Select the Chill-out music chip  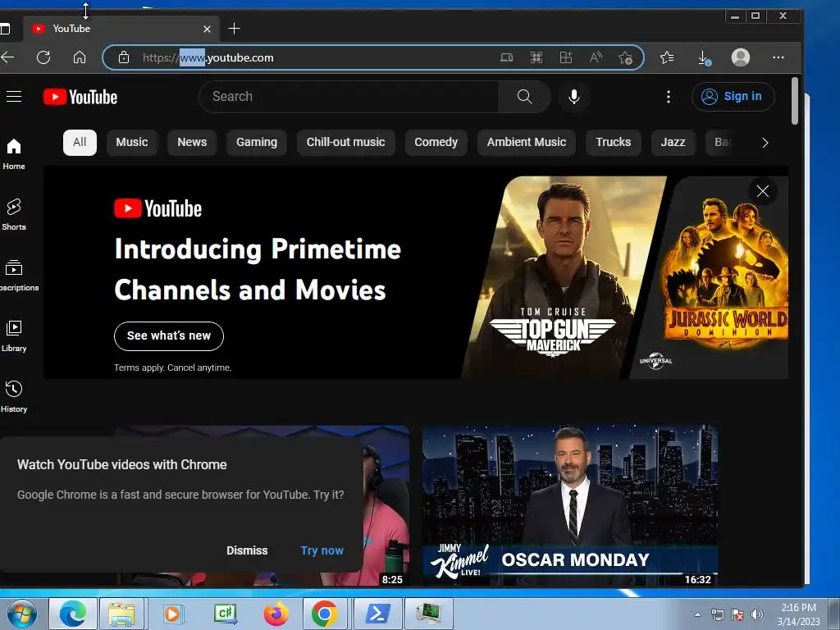pos(345,143)
